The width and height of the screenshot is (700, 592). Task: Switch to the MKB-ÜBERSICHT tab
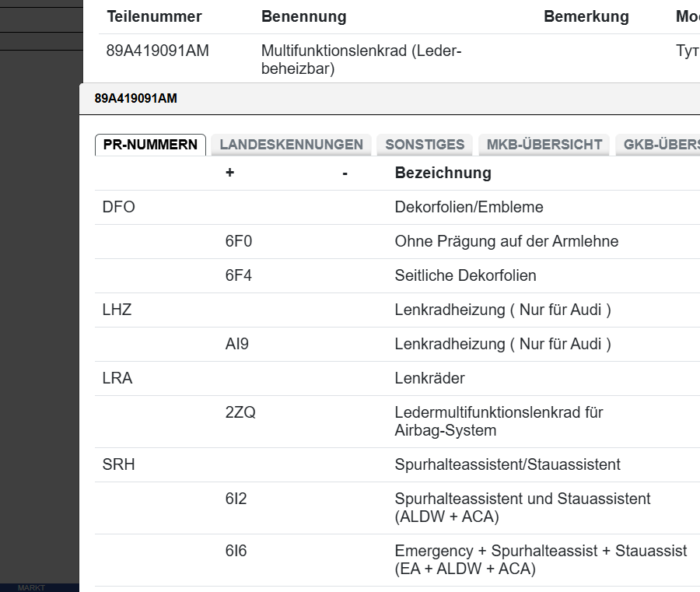point(543,144)
